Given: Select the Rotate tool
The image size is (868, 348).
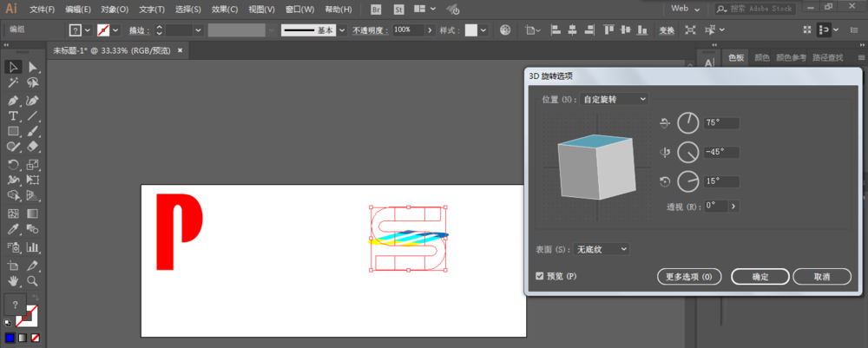Looking at the screenshot, I should tap(13, 164).
